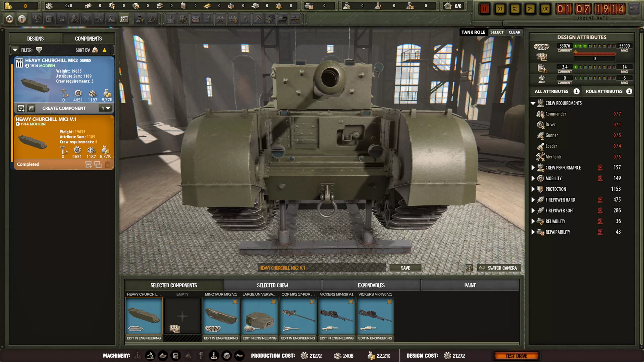Open the game settings gear icon
This screenshot has height=362, width=644.
click(9, 19)
